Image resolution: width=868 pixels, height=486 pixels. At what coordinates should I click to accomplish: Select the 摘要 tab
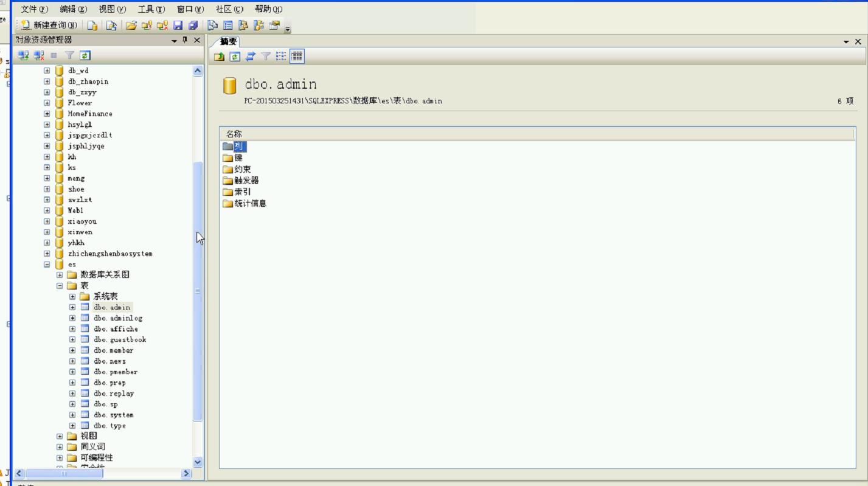point(229,41)
